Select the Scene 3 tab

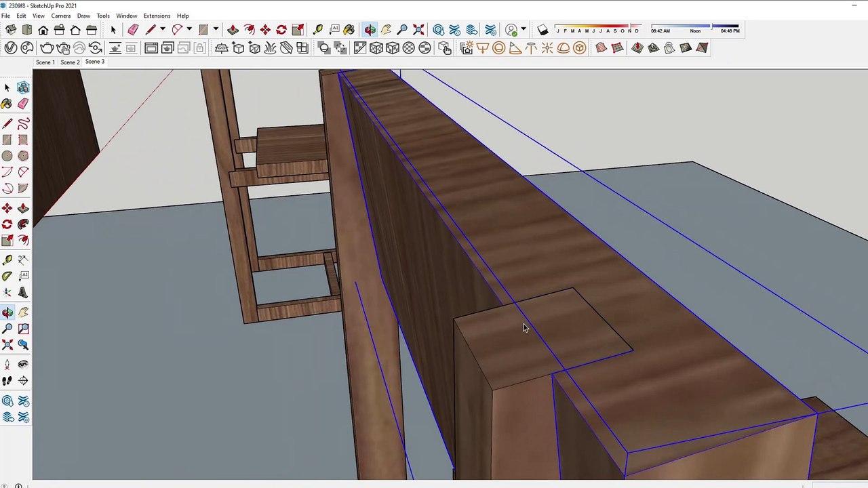[x=94, y=62]
